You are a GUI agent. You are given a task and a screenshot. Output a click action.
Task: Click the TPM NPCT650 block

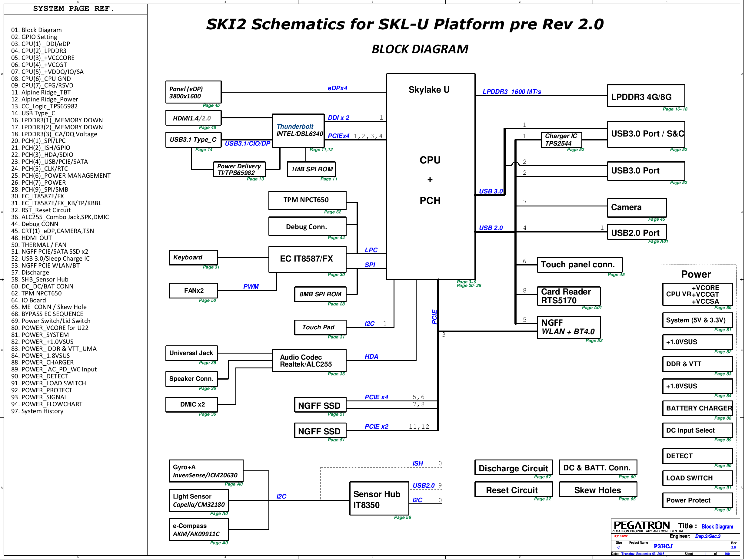tap(307, 200)
